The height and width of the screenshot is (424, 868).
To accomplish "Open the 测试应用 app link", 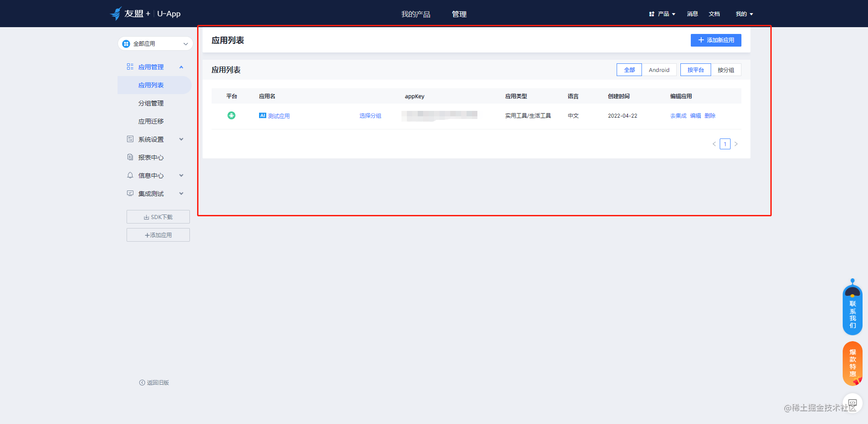I will tap(279, 116).
